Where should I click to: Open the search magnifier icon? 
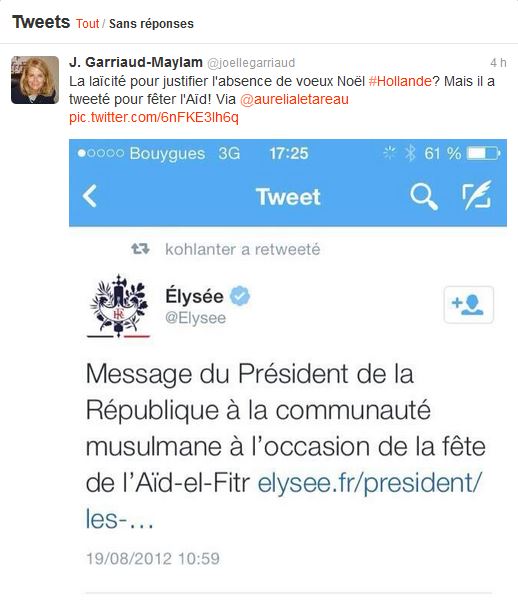tap(424, 197)
